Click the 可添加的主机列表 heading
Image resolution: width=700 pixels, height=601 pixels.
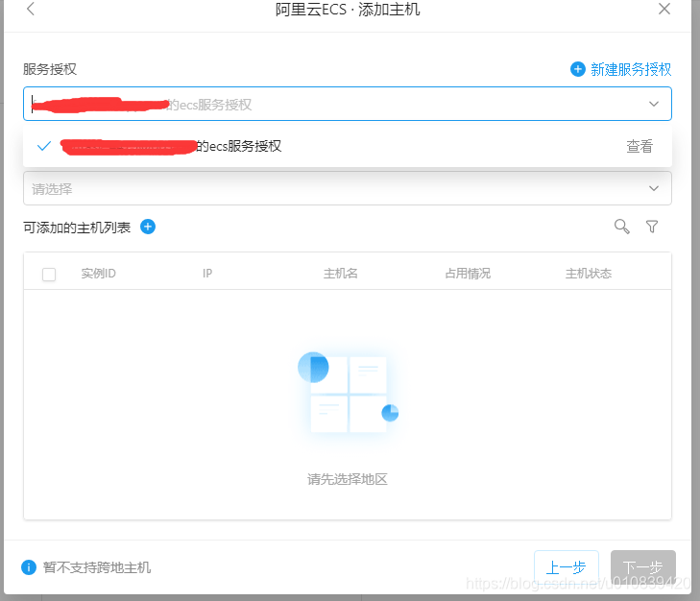(77, 228)
